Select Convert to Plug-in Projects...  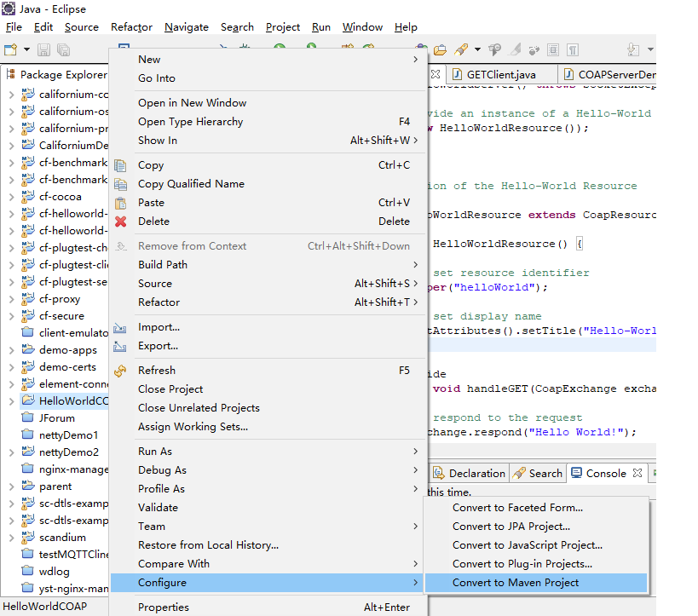tap(536, 564)
